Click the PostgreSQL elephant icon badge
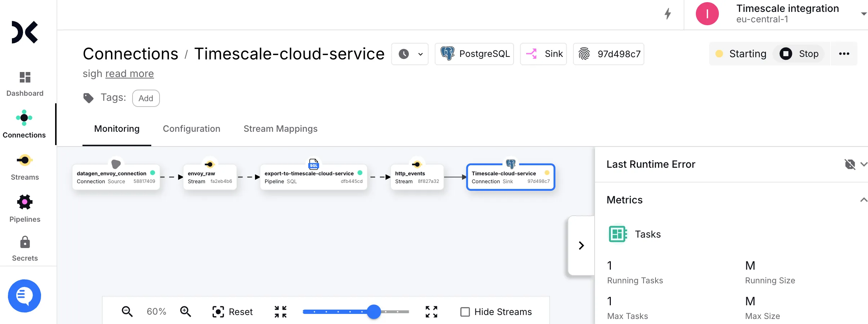 pyautogui.click(x=447, y=54)
